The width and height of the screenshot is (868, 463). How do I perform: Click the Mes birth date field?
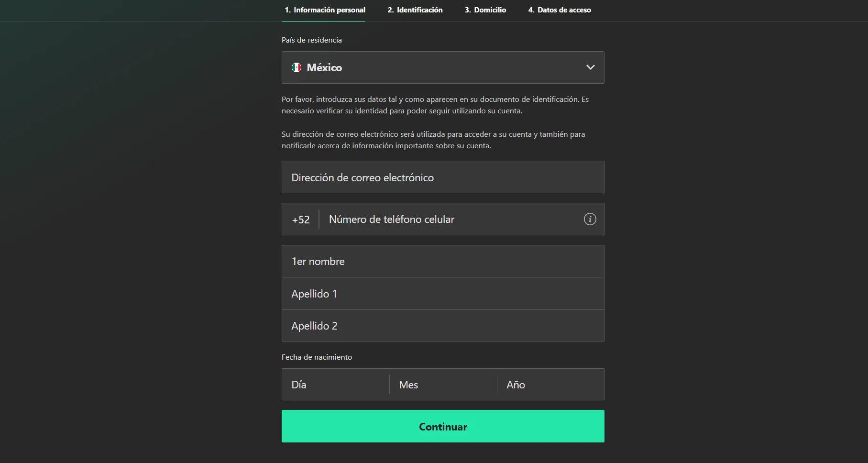[443, 385]
